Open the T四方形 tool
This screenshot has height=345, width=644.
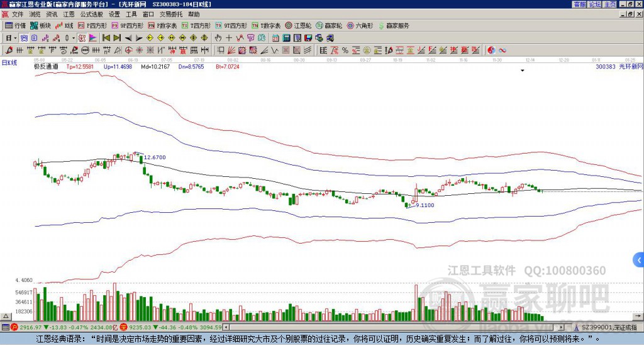coord(196,25)
